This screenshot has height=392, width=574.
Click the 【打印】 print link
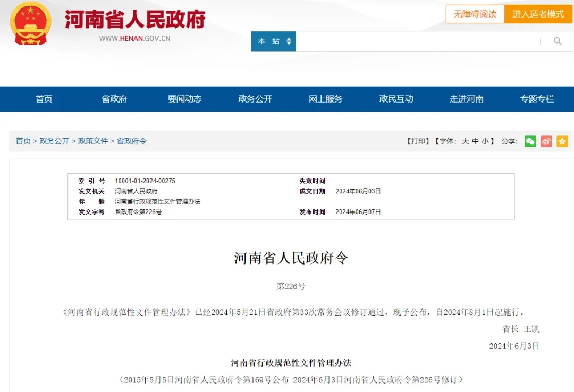(x=418, y=141)
